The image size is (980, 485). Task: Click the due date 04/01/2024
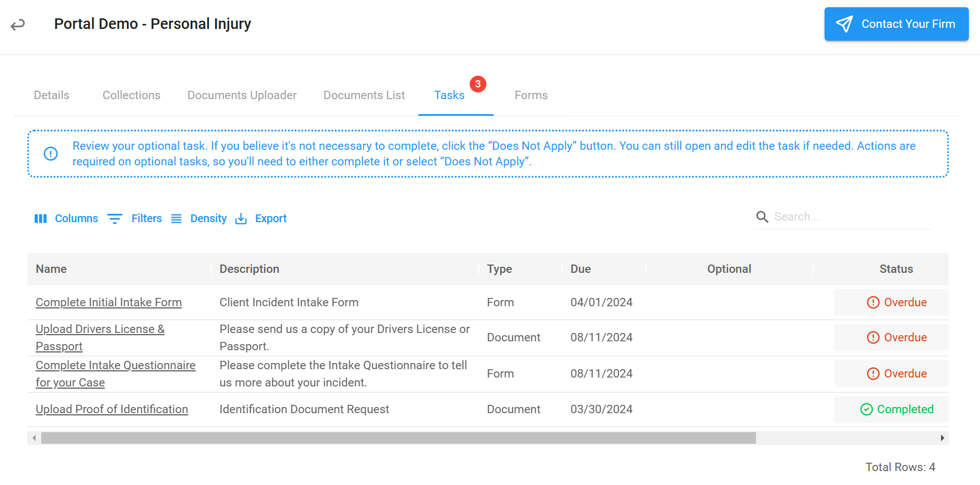click(601, 302)
